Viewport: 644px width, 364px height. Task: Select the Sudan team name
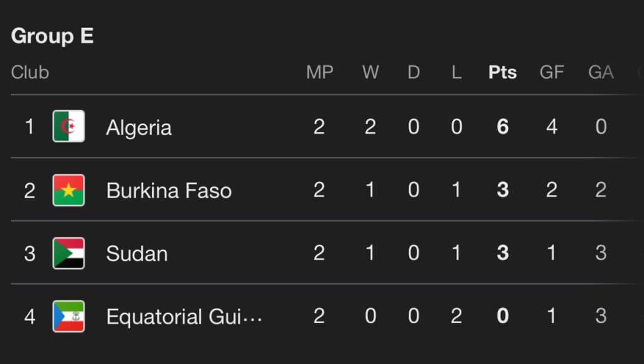pos(136,253)
